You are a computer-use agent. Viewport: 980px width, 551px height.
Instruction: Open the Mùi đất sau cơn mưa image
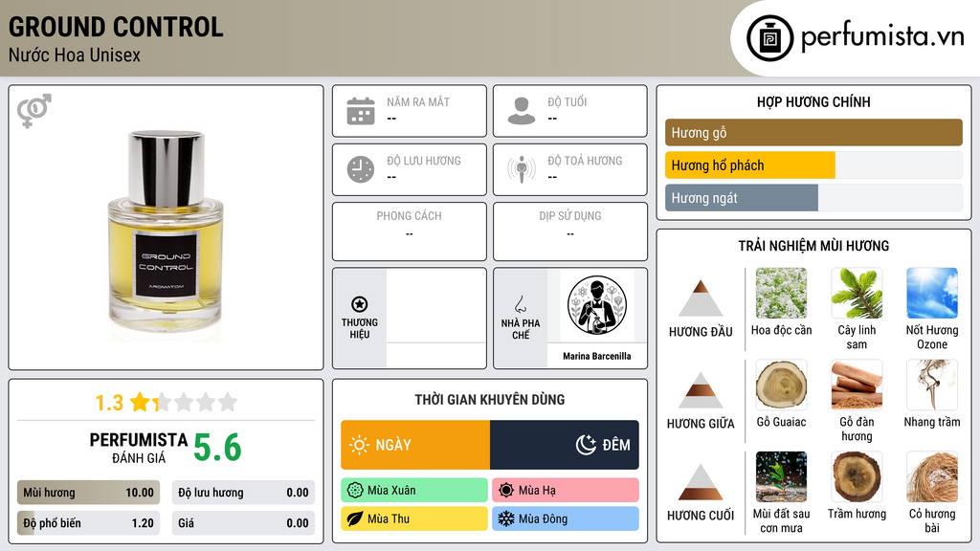[x=781, y=476]
